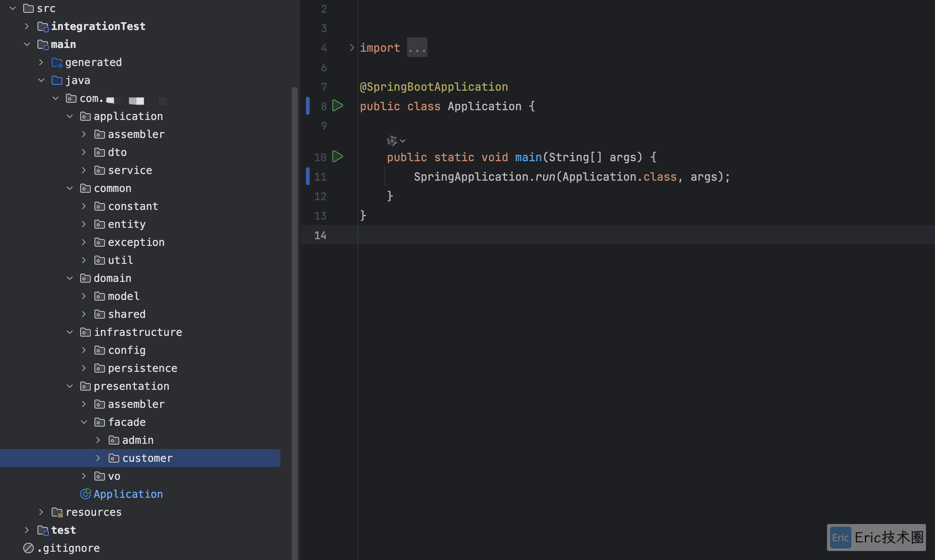Collapse the com package chevron
The height and width of the screenshot is (560, 935).
point(55,98)
